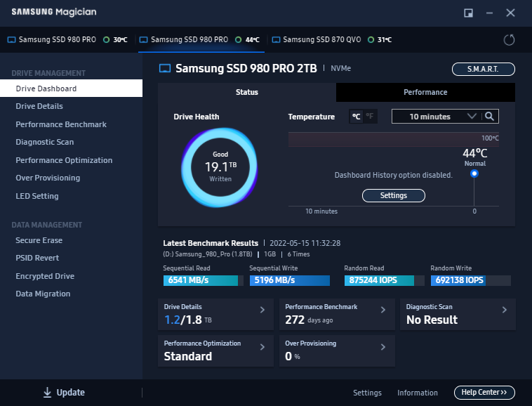The image size is (532, 406).
Task: Click the green status circle next to 31°C
Action: click(x=371, y=40)
